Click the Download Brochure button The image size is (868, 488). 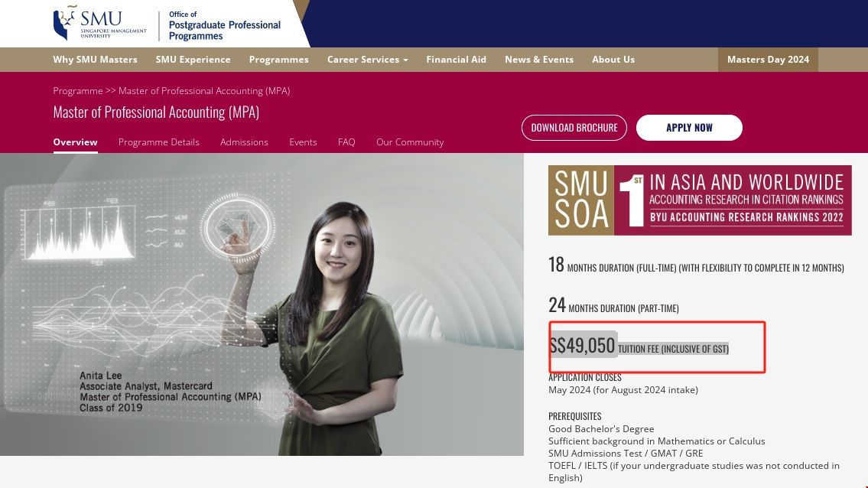click(574, 127)
